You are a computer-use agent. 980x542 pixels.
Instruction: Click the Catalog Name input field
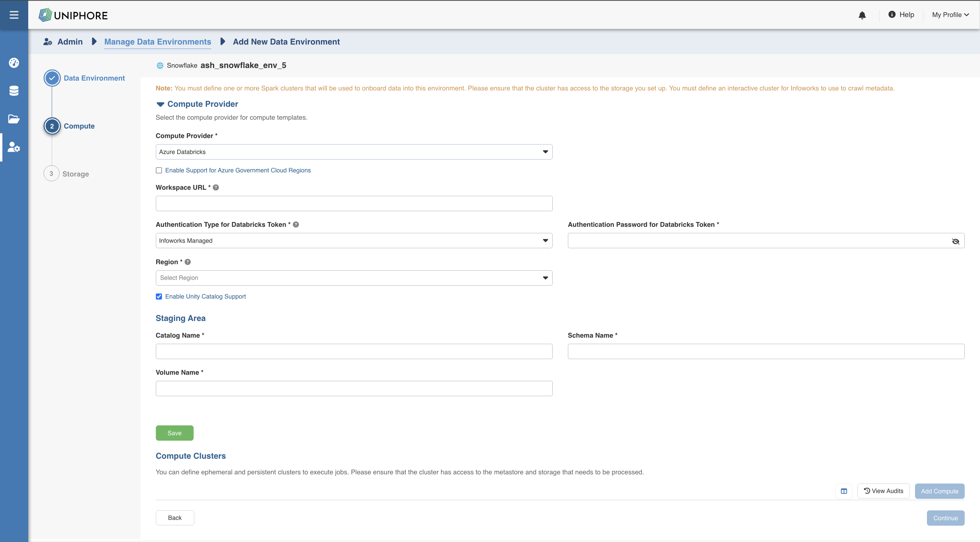354,352
